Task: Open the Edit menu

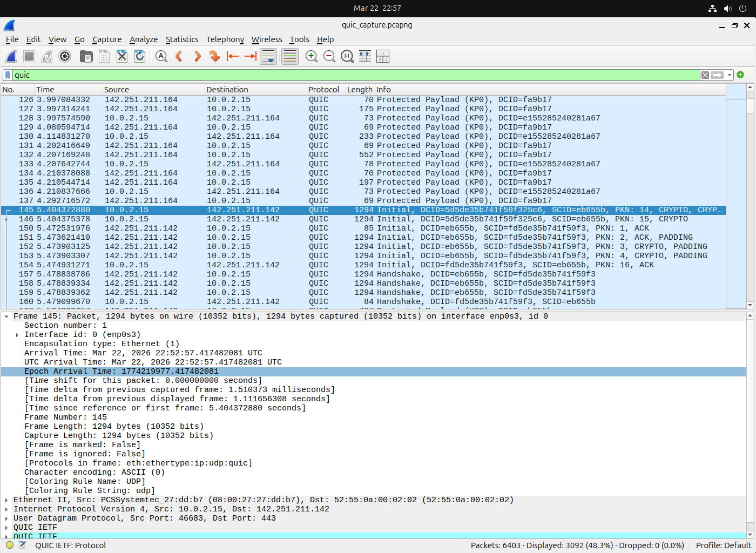Action: coord(33,39)
